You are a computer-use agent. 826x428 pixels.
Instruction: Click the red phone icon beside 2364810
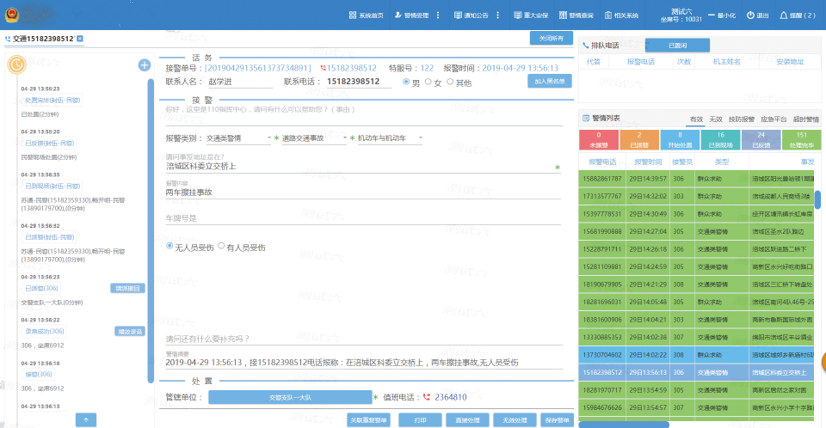[x=426, y=397]
